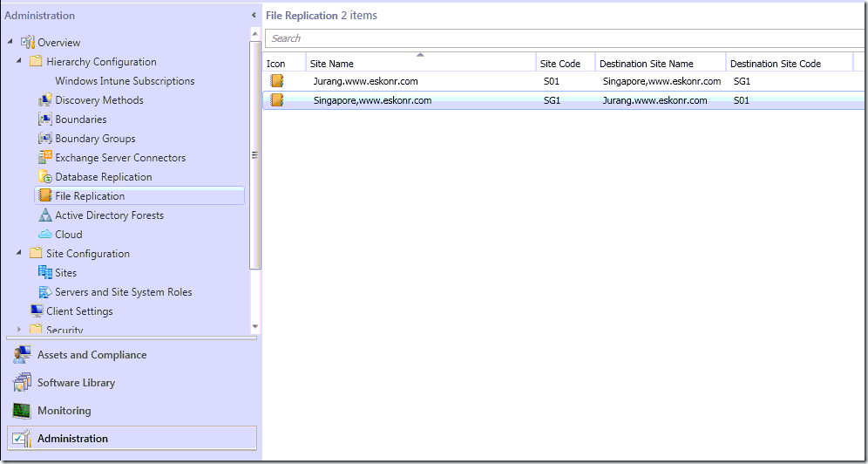Click the Boundary Groups icon
This screenshot has height=464, width=868.
tap(45, 139)
